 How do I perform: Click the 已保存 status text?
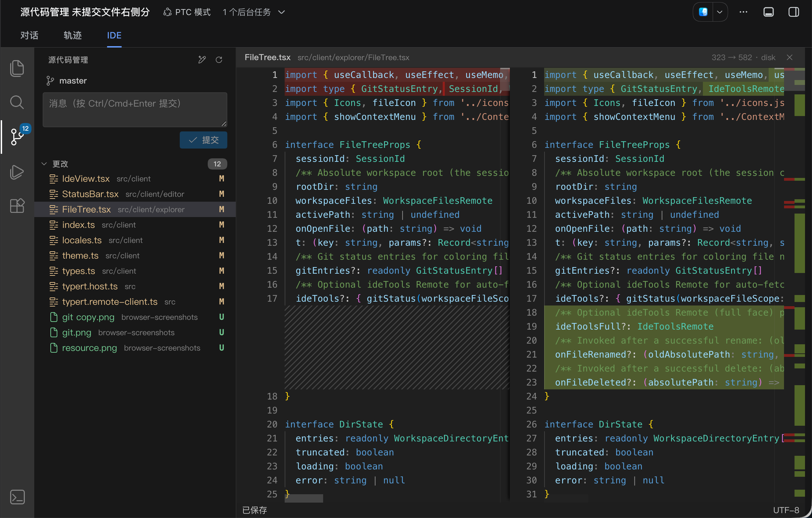pyautogui.click(x=255, y=510)
